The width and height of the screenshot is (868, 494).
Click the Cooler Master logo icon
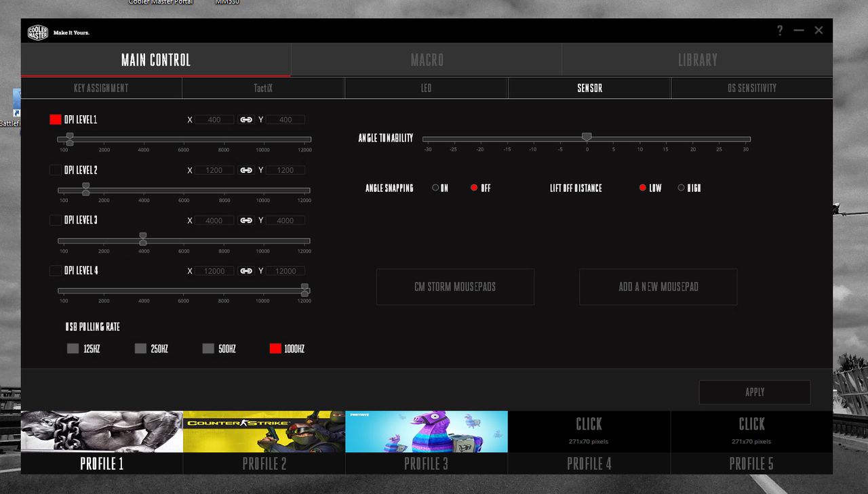pos(38,32)
